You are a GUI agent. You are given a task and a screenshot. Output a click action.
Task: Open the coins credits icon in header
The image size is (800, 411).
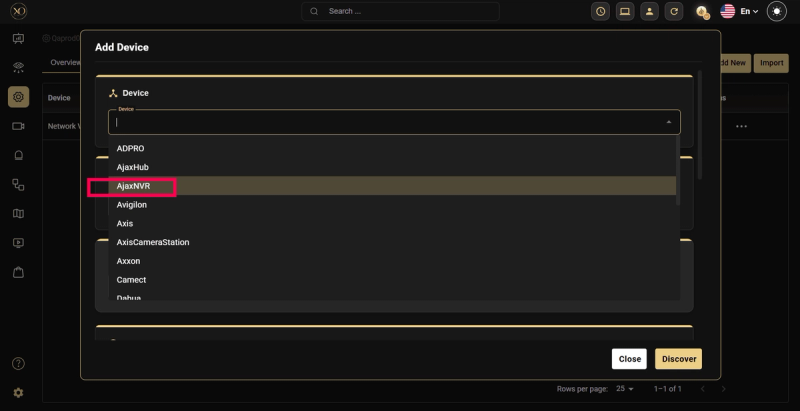coord(703,12)
